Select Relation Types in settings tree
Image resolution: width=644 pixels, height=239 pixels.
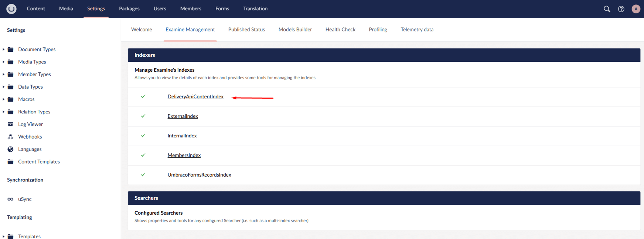click(x=34, y=112)
